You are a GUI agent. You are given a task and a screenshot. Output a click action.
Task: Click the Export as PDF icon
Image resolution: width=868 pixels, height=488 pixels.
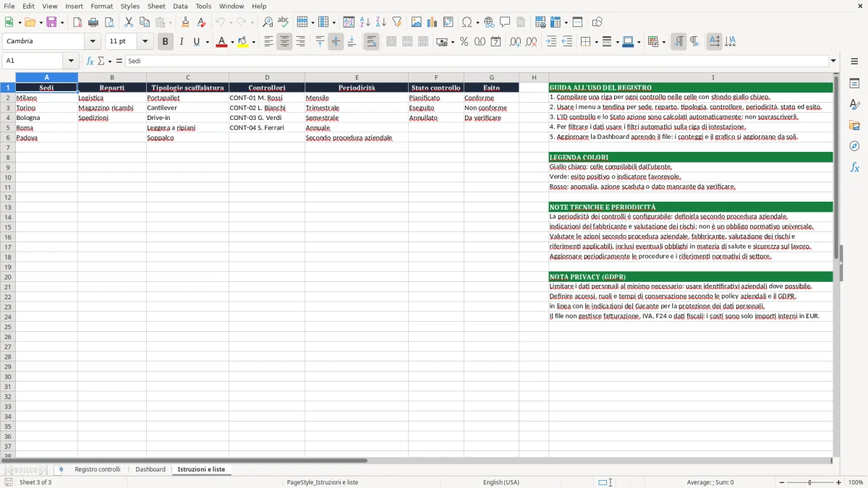(x=77, y=22)
